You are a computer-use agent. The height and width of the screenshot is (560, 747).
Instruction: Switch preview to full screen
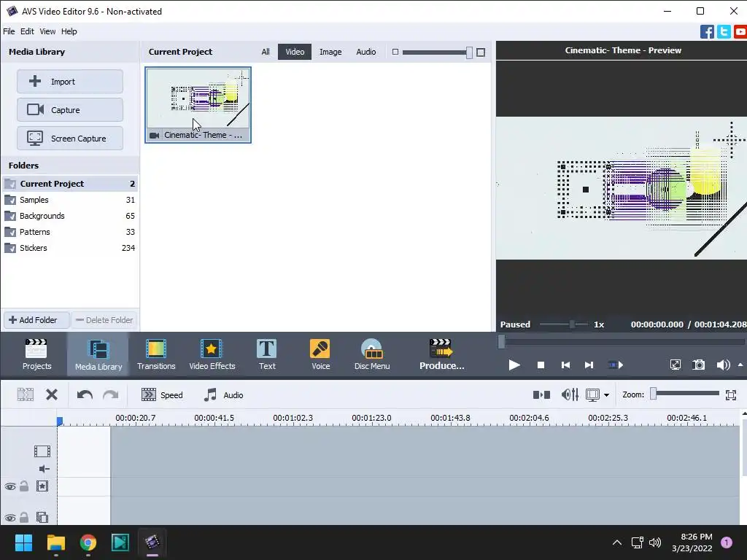point(675,365)
